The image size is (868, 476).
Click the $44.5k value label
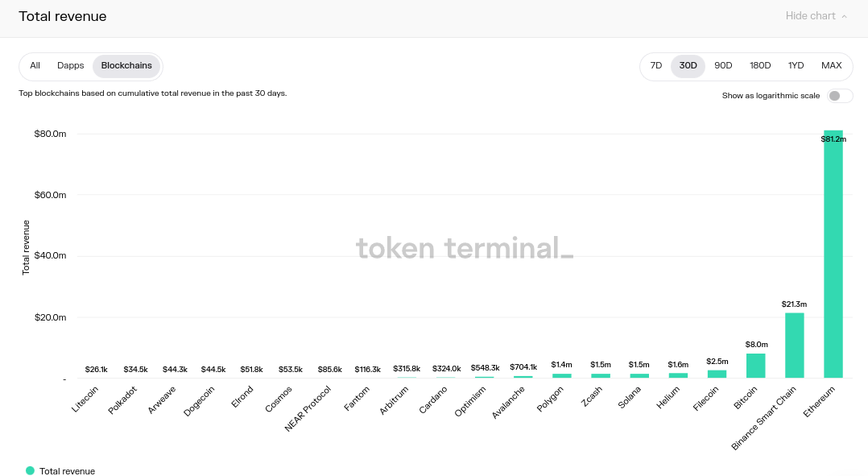(213, 369)
